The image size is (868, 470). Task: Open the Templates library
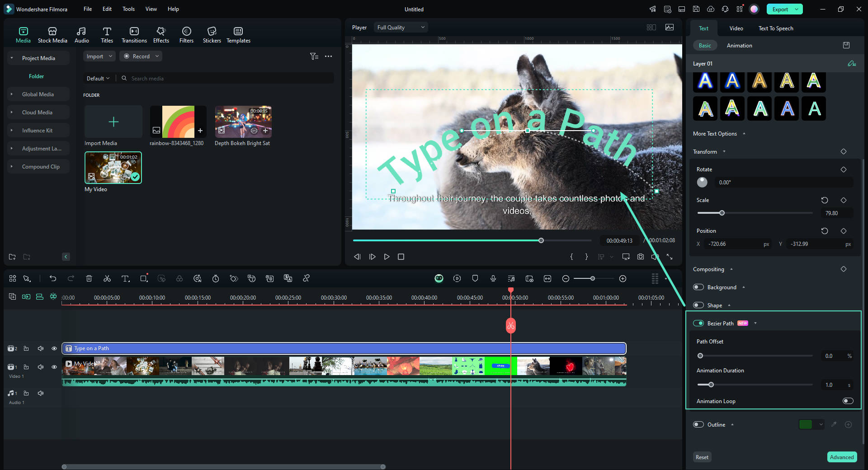pos(238,35)
